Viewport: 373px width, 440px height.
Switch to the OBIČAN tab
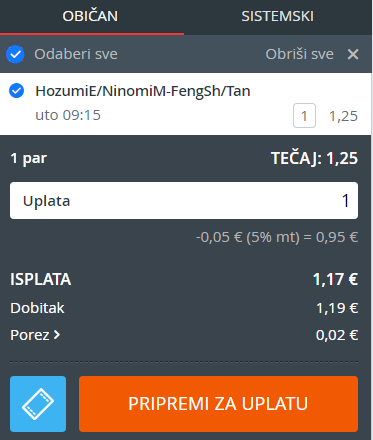click(x=90, y=16)
